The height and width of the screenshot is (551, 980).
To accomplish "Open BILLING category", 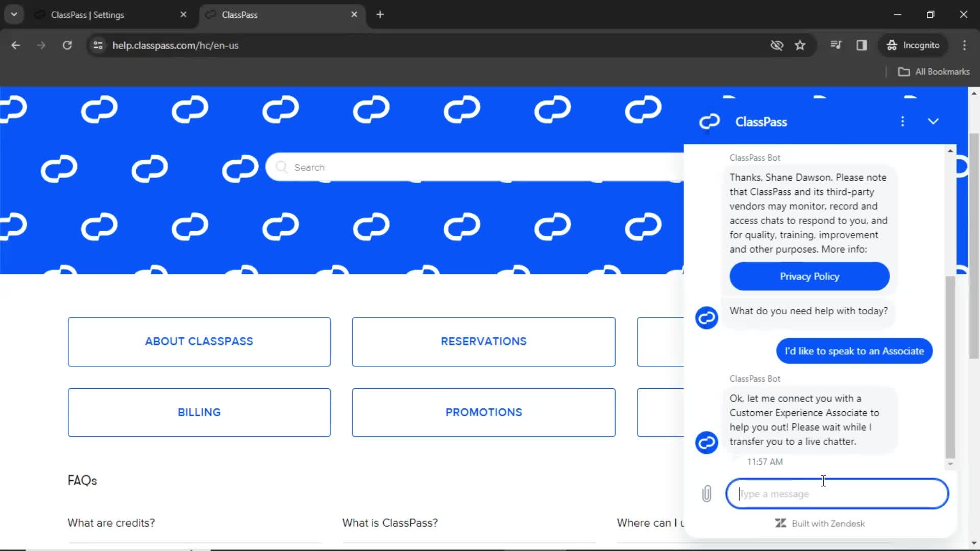I will 199,412.
